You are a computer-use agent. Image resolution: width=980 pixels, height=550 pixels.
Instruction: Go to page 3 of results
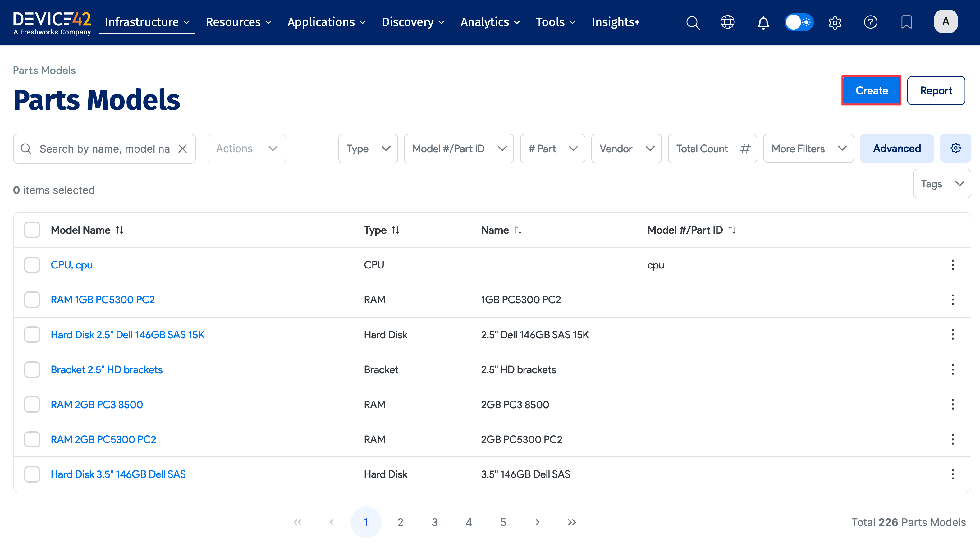click(434, 522)
